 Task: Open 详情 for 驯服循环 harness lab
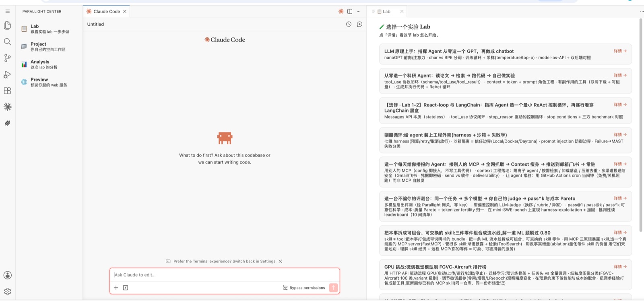pos(620,135)
